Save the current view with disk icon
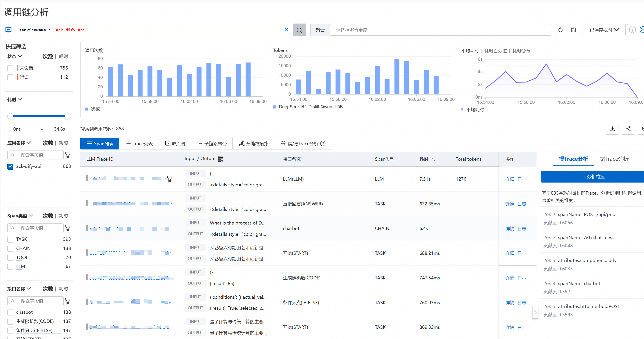644x339 pixels. coord(573,30)
